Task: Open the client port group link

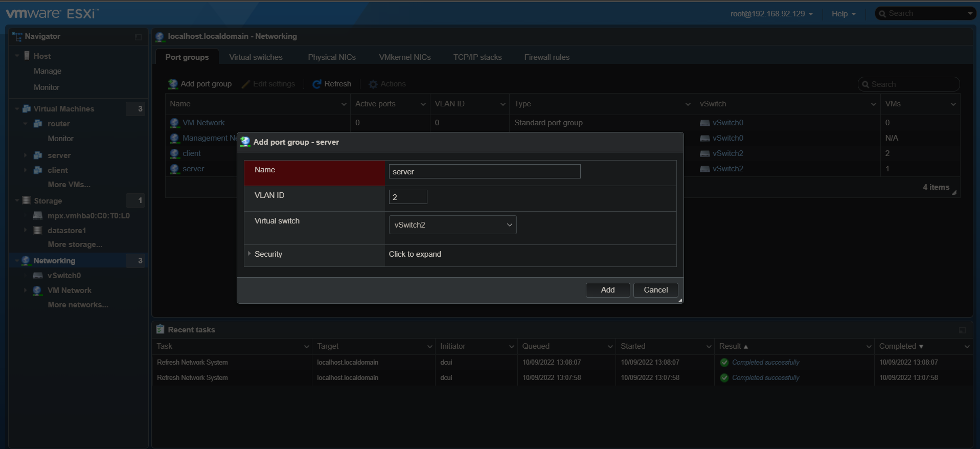Action: tap(192, 153)
